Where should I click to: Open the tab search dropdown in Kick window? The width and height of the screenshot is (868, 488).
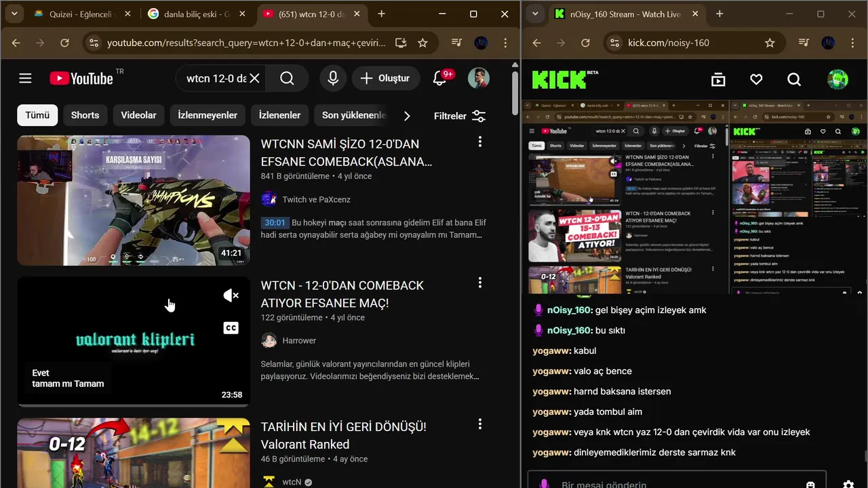pyautogui.click(x=536, y=14)
